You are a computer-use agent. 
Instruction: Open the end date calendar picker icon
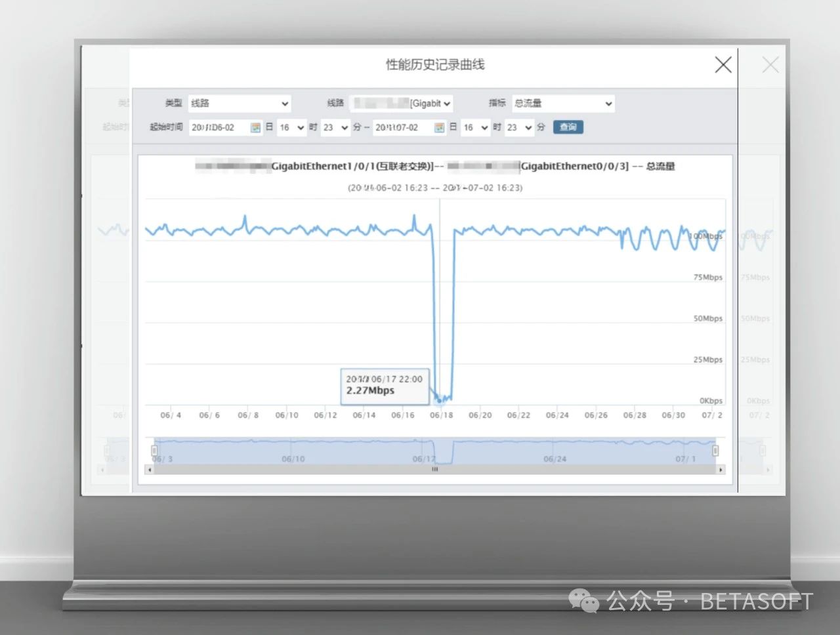[x=440, y=128]
